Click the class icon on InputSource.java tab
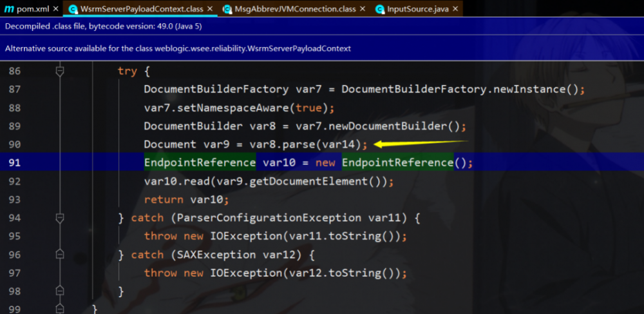The image size is (644, 314). tap(379, 8)
